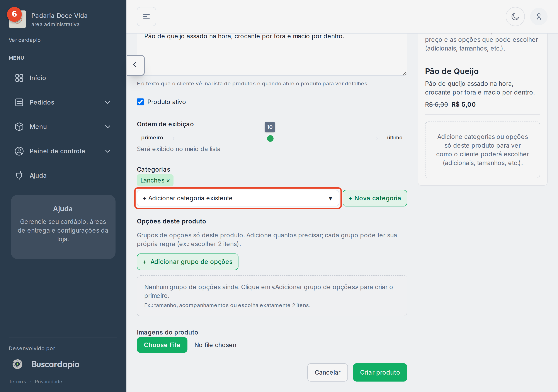Click the Choose File button

162,345
